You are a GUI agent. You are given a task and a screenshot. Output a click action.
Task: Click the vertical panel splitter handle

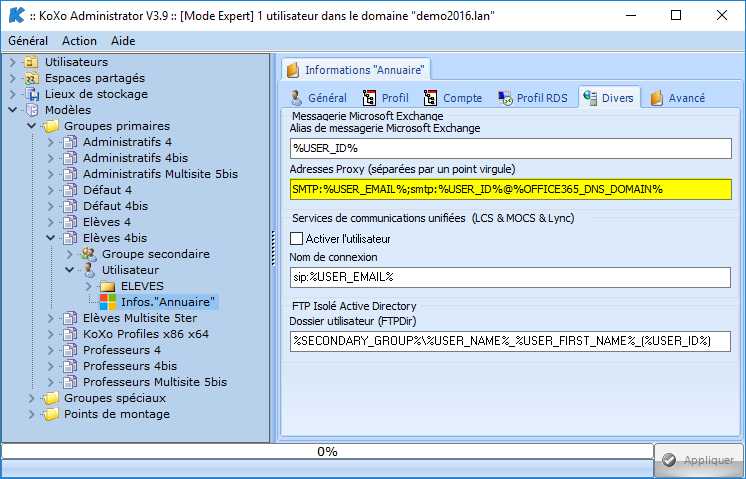(273, 248)
